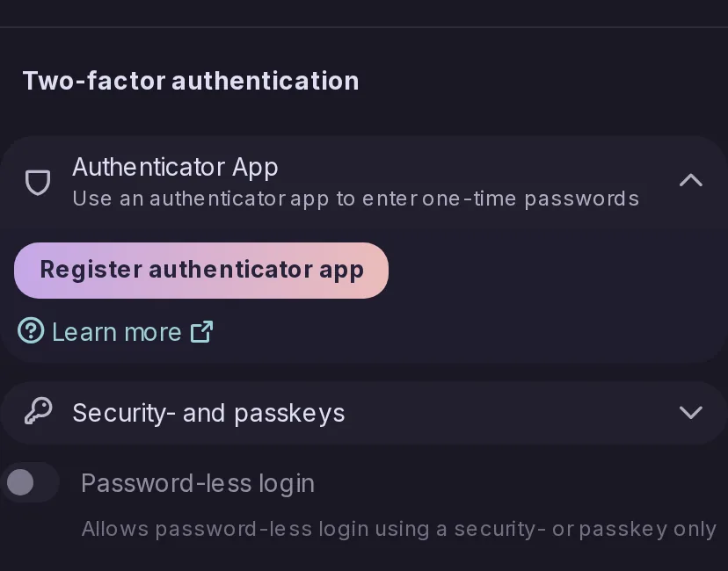
Task: Expand Security- and passkeys via down chevron
Action: (691, 412)
